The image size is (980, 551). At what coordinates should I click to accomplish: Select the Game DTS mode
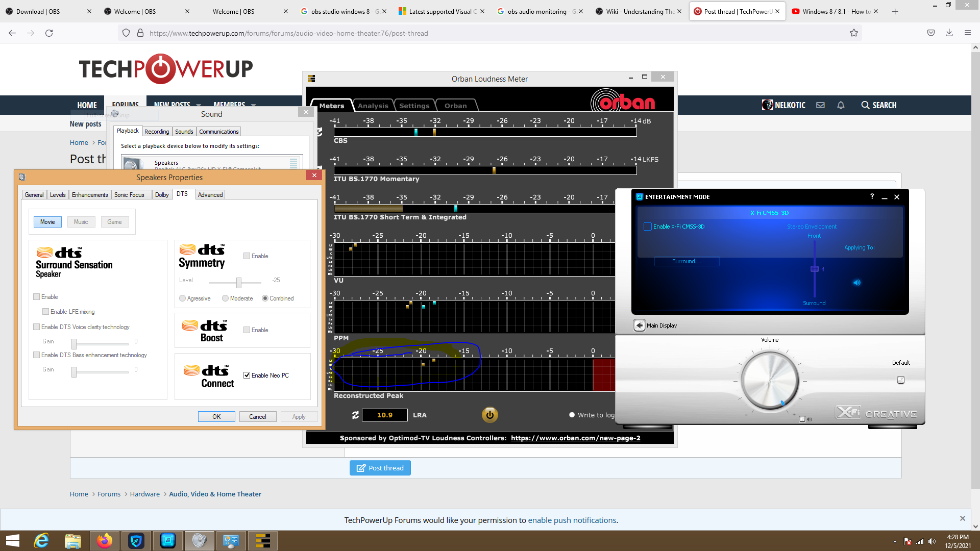tap(115, 222)
